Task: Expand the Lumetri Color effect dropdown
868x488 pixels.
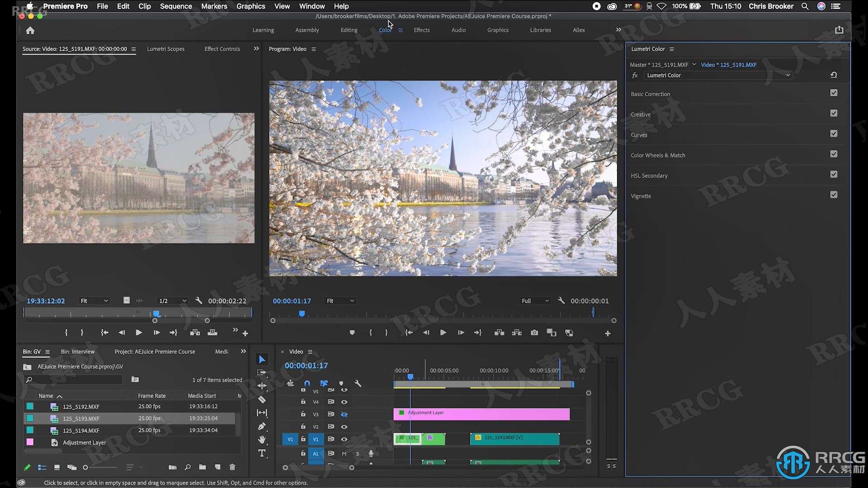Action: [x=788, y=75]
